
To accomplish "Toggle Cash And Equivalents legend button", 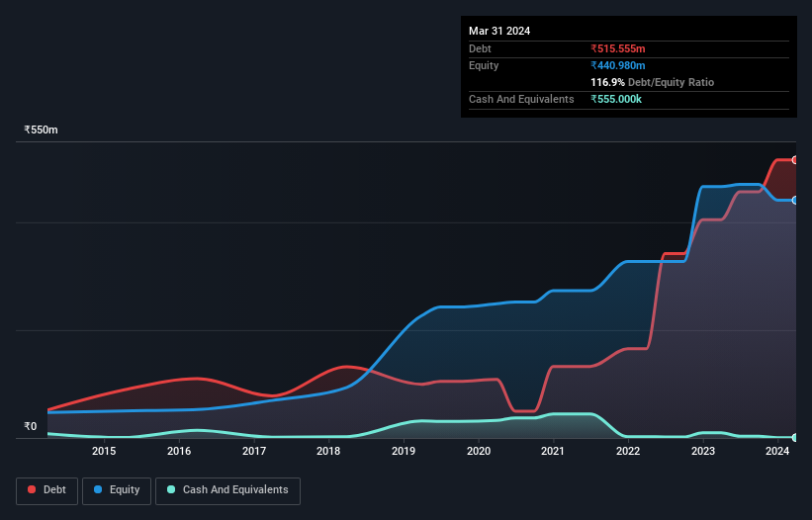I will click(x=227, y=490).
